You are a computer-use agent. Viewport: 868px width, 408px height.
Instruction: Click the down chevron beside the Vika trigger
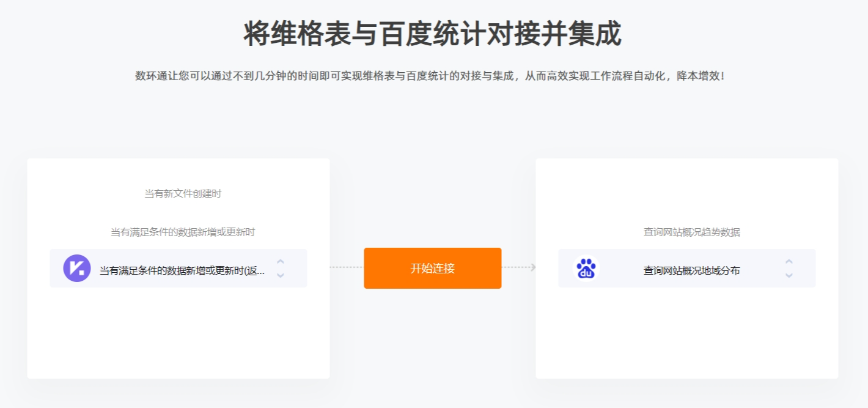point(280,275)
